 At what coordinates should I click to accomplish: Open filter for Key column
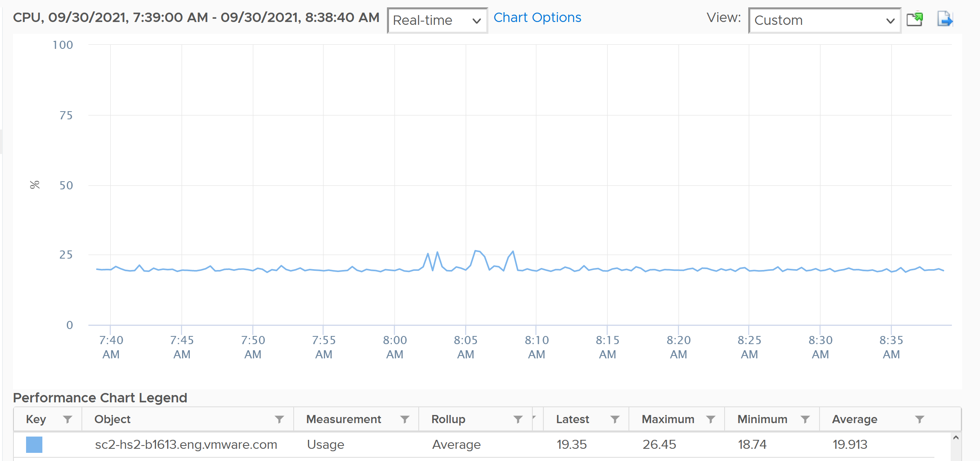[68, 419]
